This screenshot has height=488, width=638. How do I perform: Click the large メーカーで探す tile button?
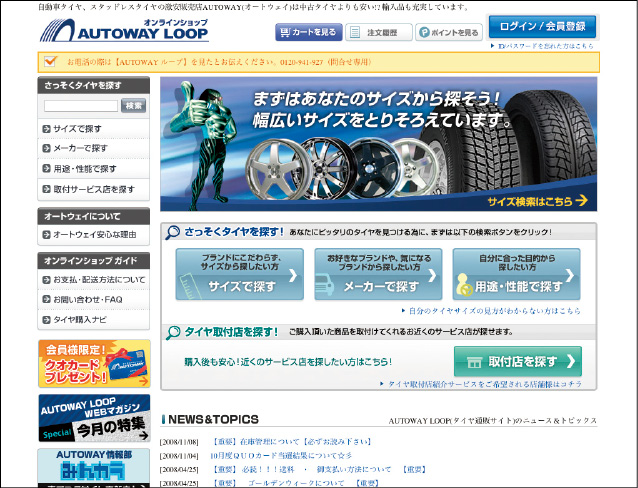(378, 274)
